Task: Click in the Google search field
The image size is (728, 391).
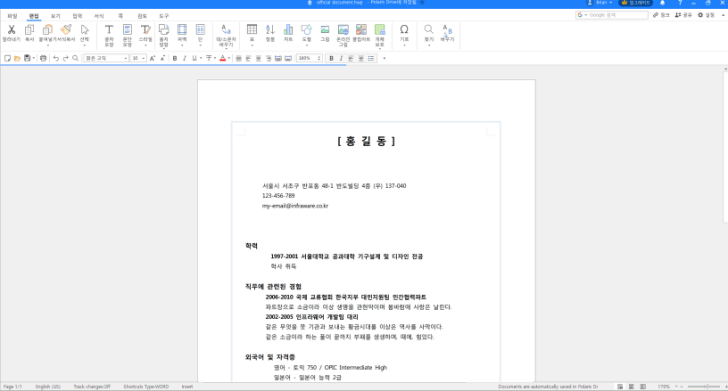Action: click(612, 15)
